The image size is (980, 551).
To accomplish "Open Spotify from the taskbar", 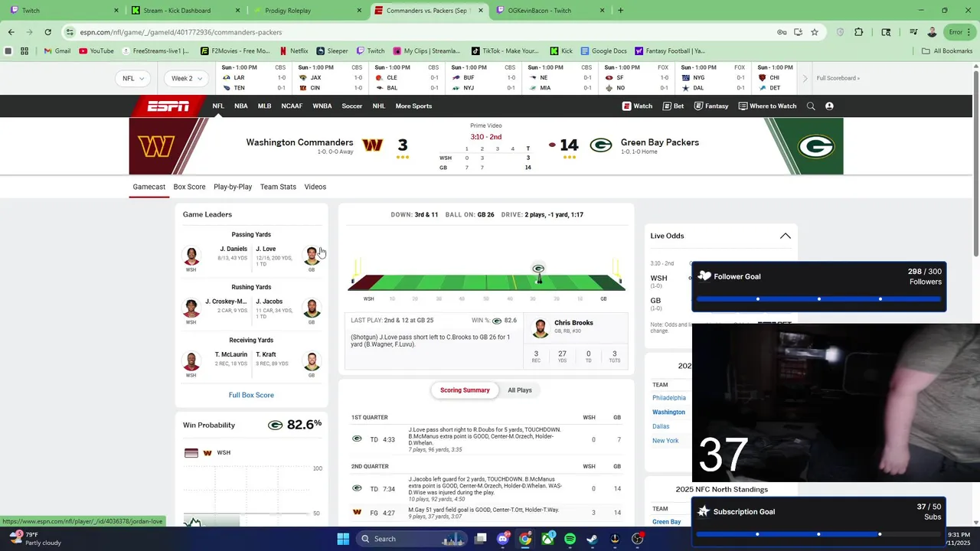I will coord(570,539).
